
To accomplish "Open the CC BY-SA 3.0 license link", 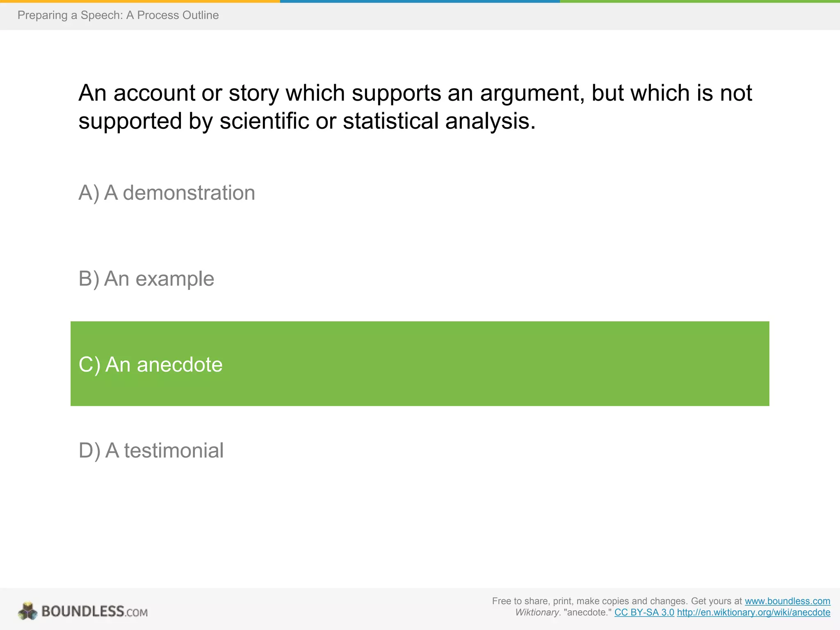I will tap(644, 612).
